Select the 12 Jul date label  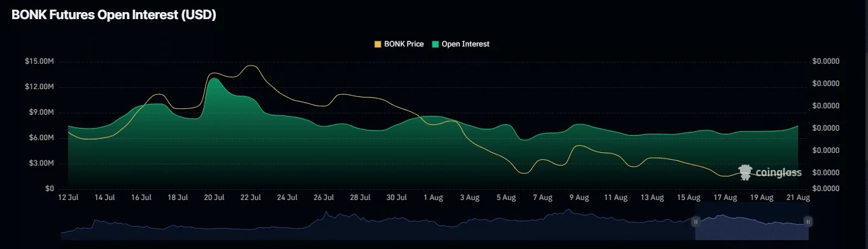tap(68, 198)
